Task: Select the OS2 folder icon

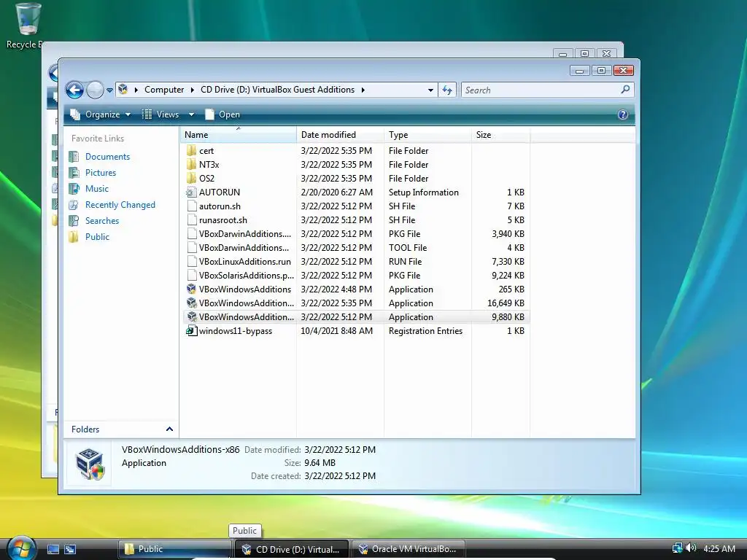Action: click(192, 178)
